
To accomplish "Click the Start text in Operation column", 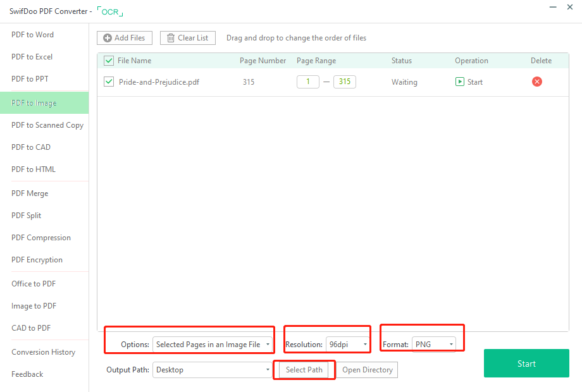I will click(474, 82).
